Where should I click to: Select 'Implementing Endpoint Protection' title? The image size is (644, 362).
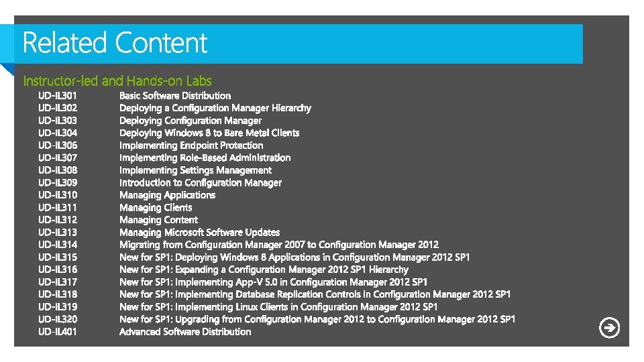click(x=191, y=145)
